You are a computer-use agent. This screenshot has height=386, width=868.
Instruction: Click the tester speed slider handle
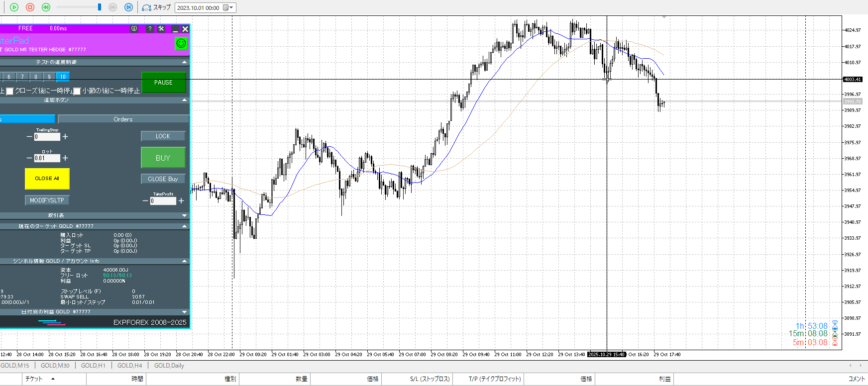[100, 7]
